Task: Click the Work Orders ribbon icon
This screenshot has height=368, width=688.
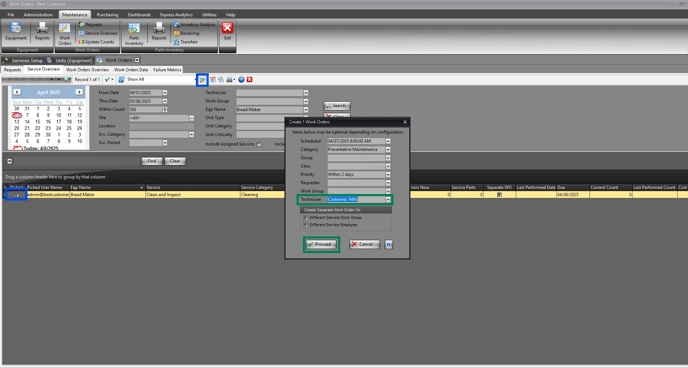Action: click(64, 34)
